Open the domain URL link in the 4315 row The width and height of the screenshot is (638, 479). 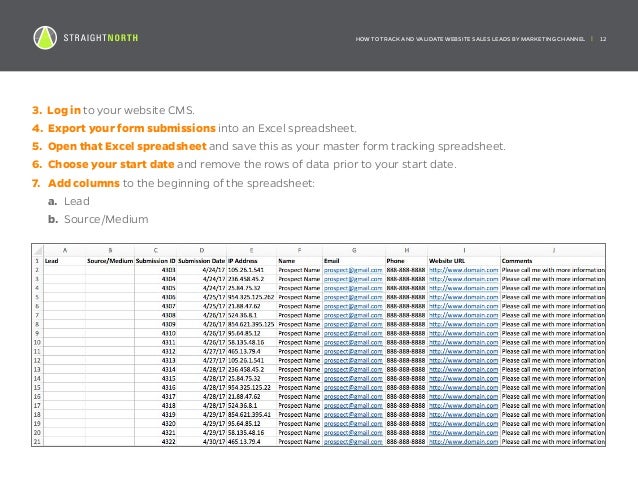463,378
